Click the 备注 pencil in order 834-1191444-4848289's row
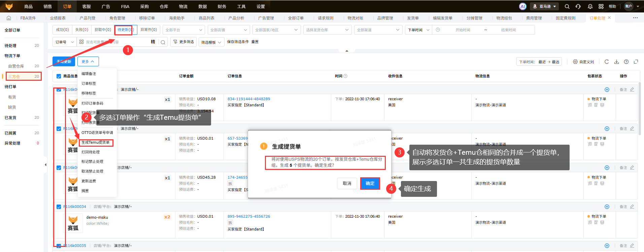 click(x=632, y=89)
